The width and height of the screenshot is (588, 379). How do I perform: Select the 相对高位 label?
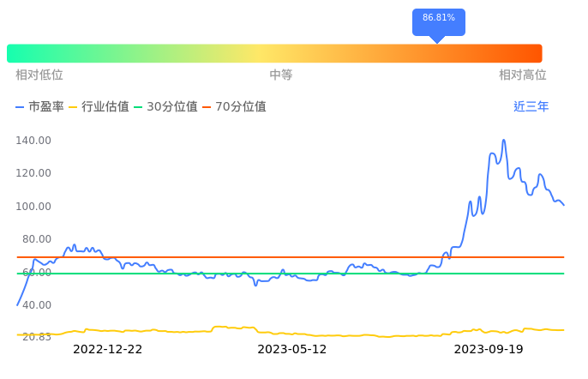coord(523,75)
